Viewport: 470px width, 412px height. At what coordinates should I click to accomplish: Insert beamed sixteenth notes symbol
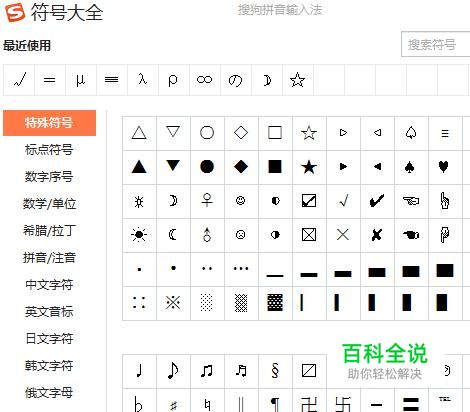coord(241,370)
